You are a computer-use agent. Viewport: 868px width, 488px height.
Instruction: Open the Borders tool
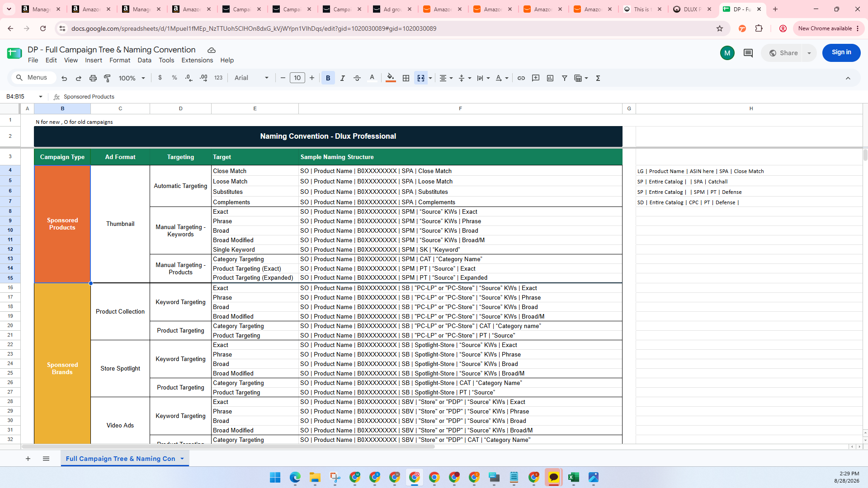click(x=406, y=78)
